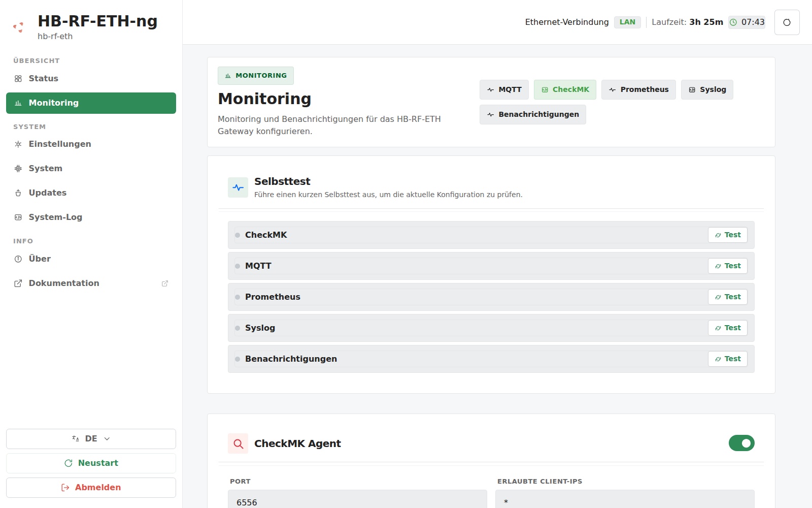Click the Einstellungen gear icon
812x508 pixels.
tap(18, 144)
